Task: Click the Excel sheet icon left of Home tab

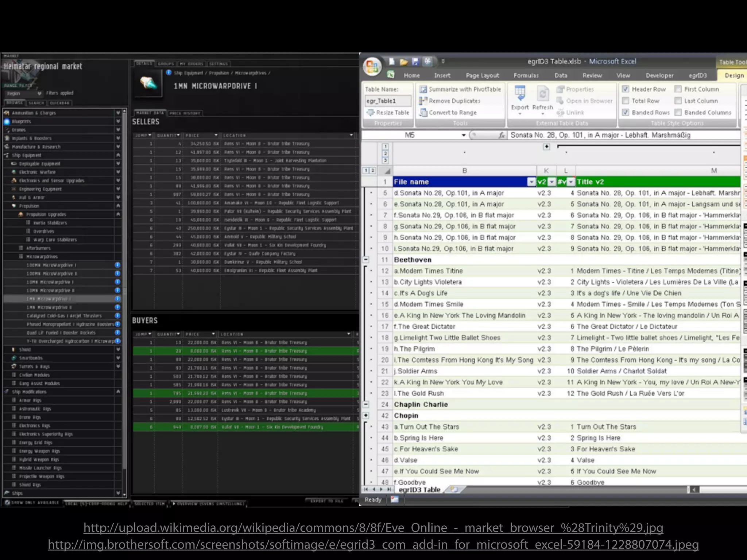Action: (x=391, y=75)
